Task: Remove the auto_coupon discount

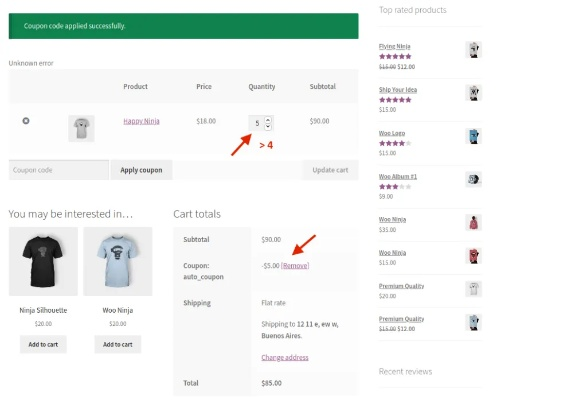Action: (295, 266)
